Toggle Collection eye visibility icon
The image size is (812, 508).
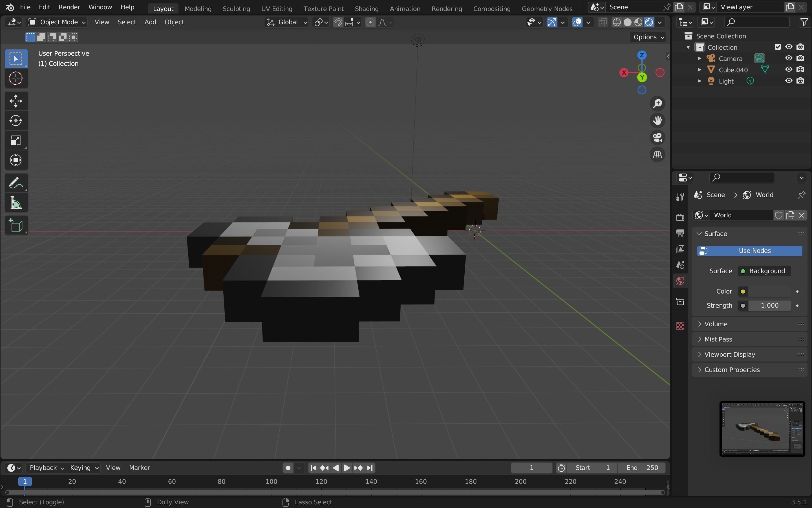pos(789,47)
